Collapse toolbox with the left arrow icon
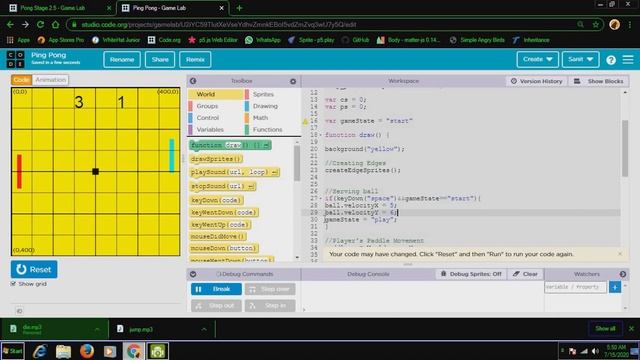Image resolution: width=640 pixels, height=360 pixels. point(193,81)
